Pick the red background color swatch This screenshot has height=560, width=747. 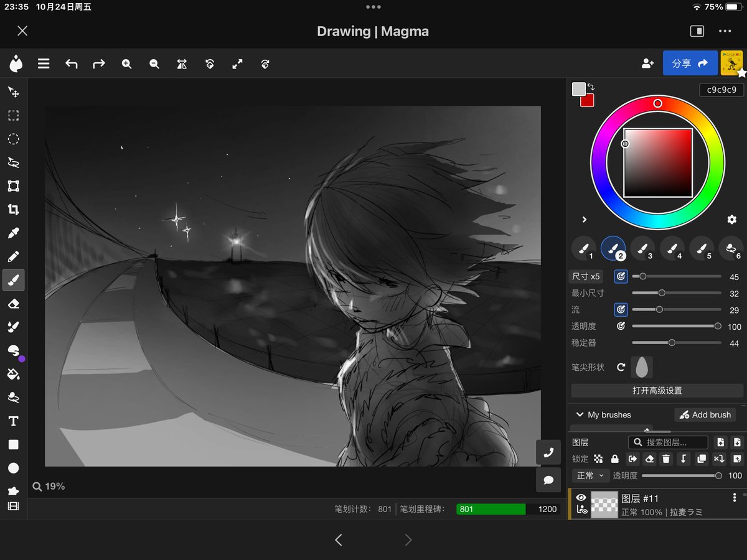pyautogui.click(x=588, y=100)
